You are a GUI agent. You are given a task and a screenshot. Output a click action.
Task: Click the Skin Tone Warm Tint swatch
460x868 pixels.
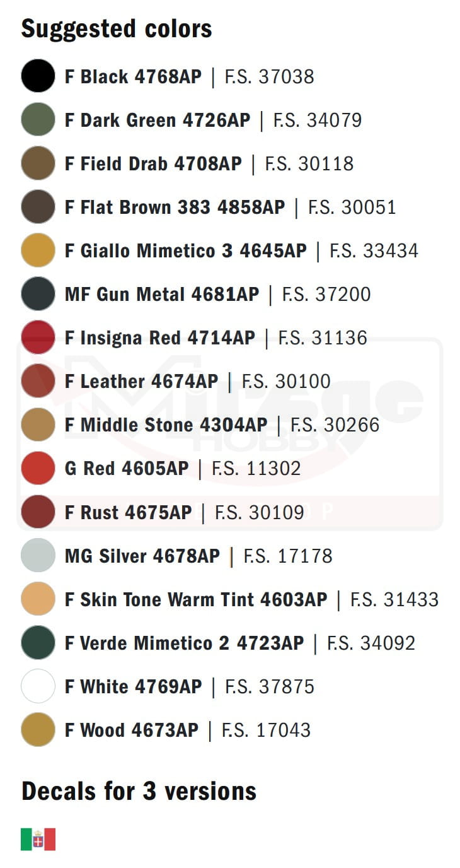pos(38,599)
